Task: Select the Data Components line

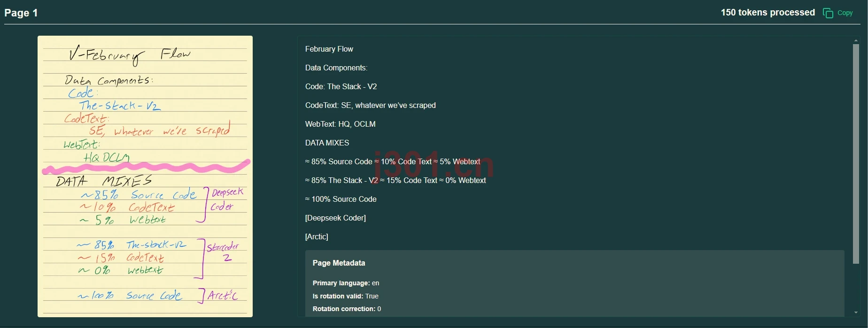Action: tap(336, 68)
